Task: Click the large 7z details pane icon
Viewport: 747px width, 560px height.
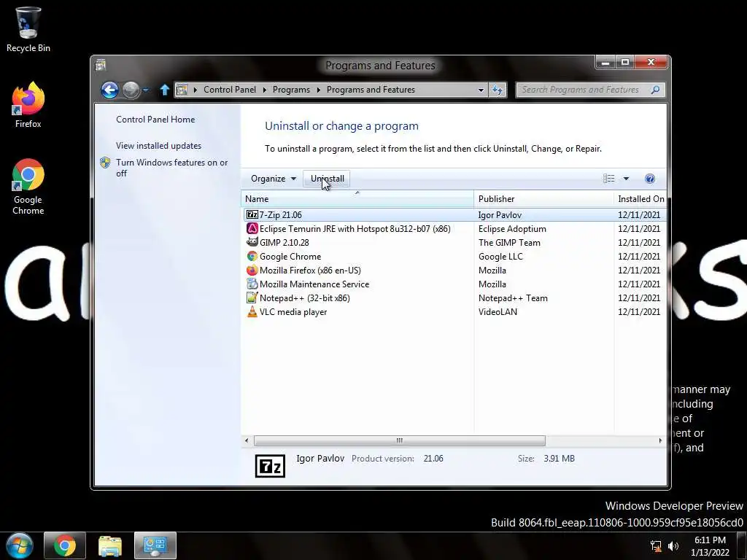Action: (x=270, y=466)
